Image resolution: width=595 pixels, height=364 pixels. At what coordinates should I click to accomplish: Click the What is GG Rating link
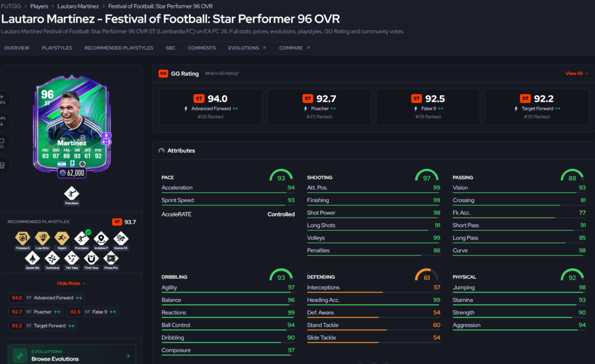coord(222,74)
